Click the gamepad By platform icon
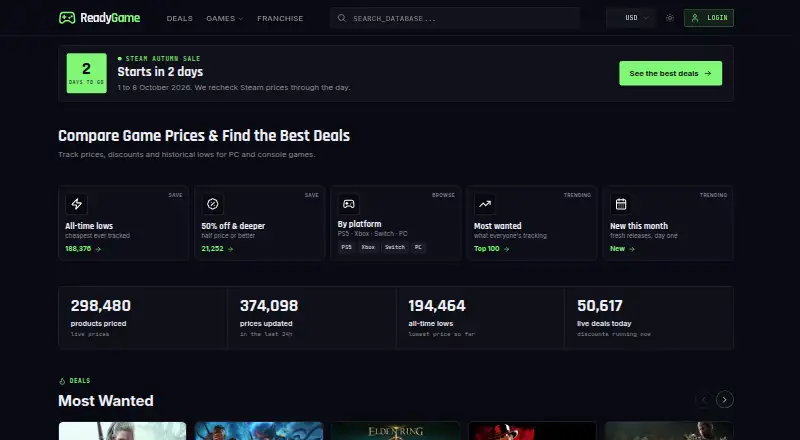 348,204
